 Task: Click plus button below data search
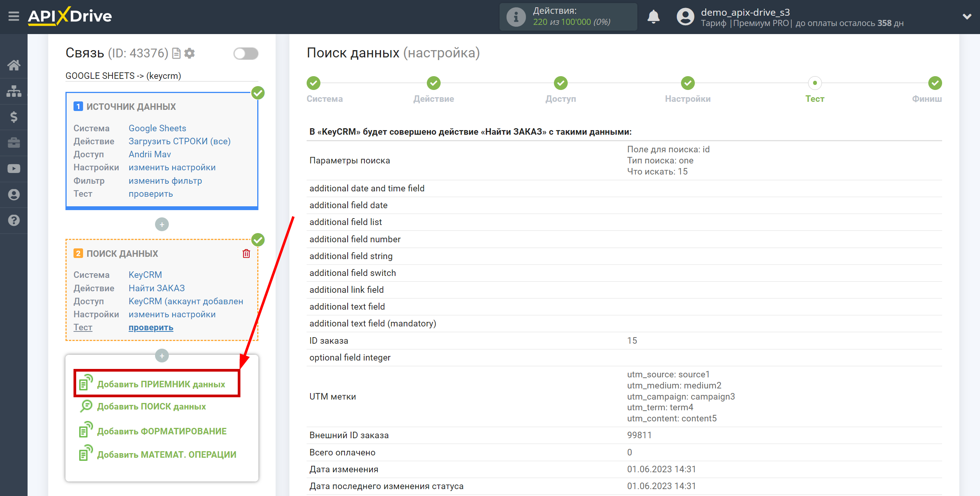point(162,356)
